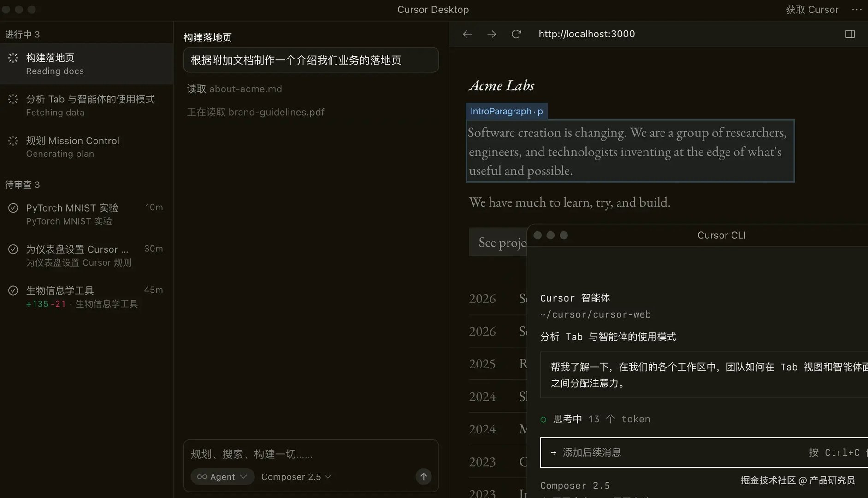Click the +135 -21 diff stats
Viewport: 868px width, 498px height.
click(x=46, y=304)
